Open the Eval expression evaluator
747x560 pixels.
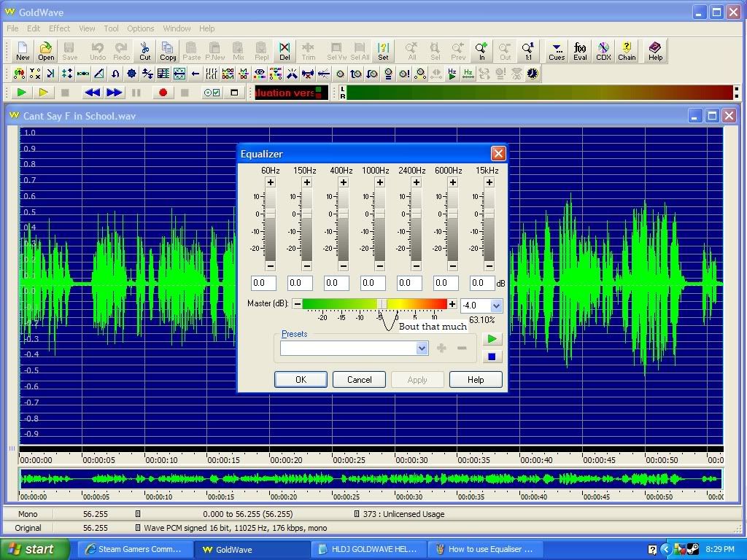click(x=580, y=51)
